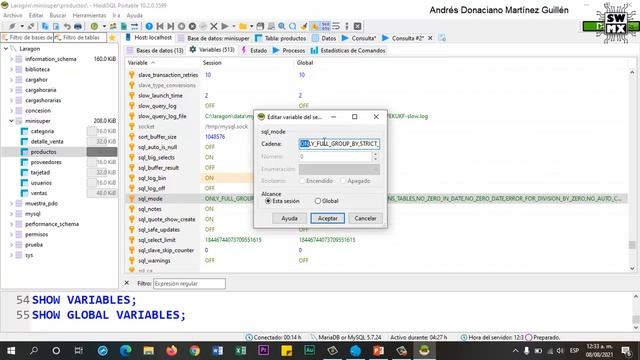Expand the performance_schema database node
The image size is (640, 360).
11,224
